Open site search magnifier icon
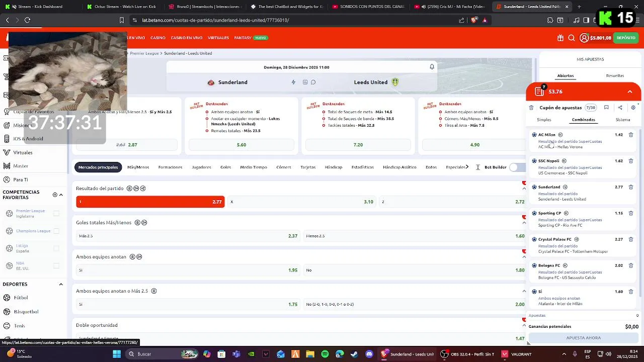The height and width of the screenshot is (362, 644). tap(572, 38)
